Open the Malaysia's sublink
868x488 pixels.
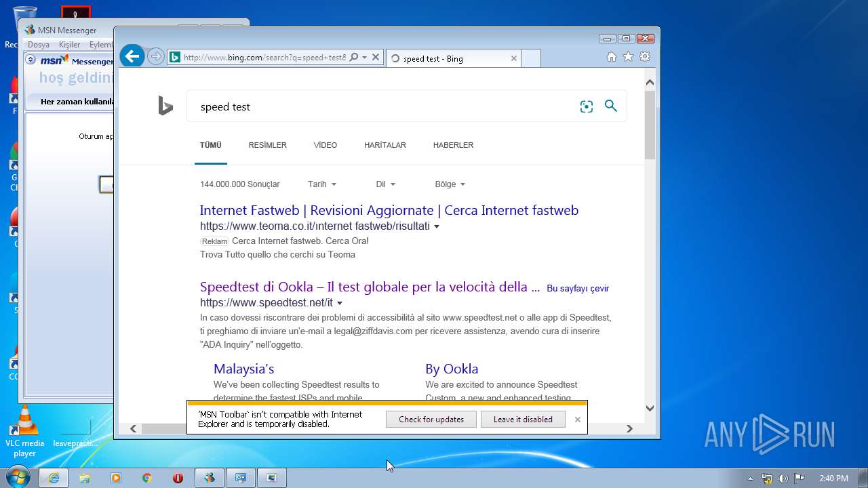click(x=244, y=369)
